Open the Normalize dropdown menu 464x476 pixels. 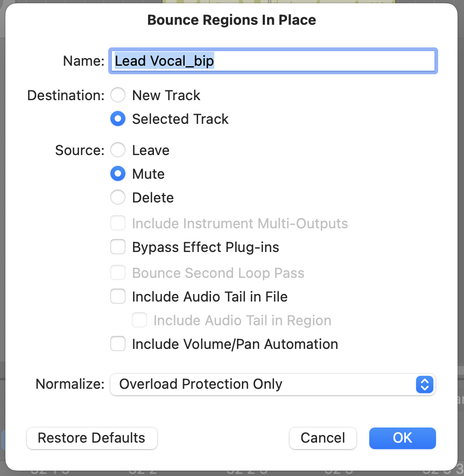pos(272,384)
